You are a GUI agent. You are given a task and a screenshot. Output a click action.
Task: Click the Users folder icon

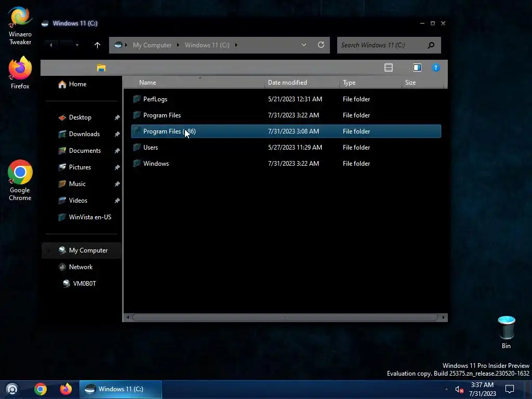pyautogui.click(x=137, y=147)
